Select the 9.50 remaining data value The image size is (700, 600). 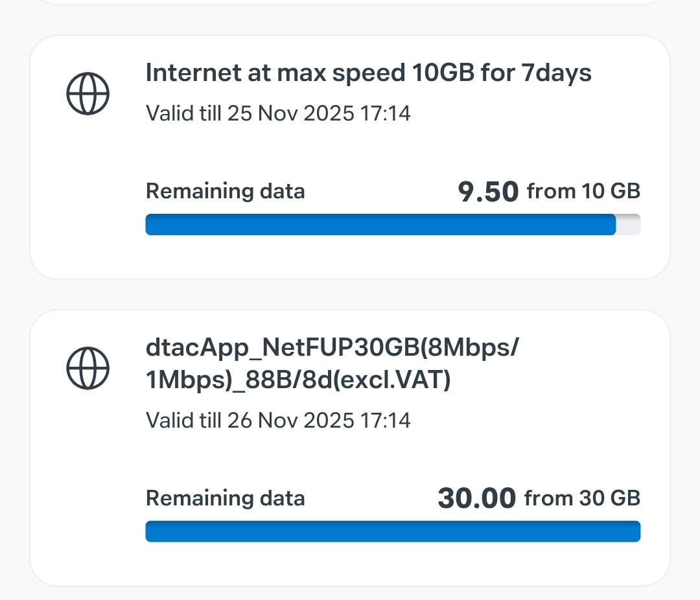(488, 192)
